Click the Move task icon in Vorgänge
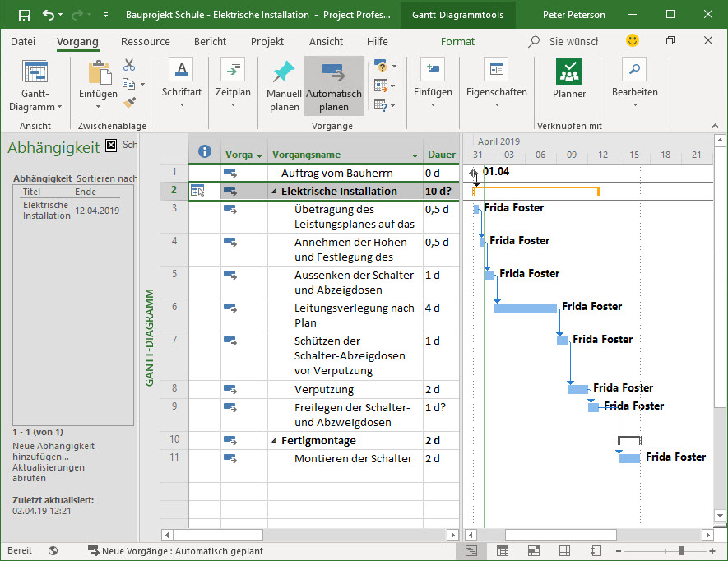728x561 pixels. [x=381, y=86]
